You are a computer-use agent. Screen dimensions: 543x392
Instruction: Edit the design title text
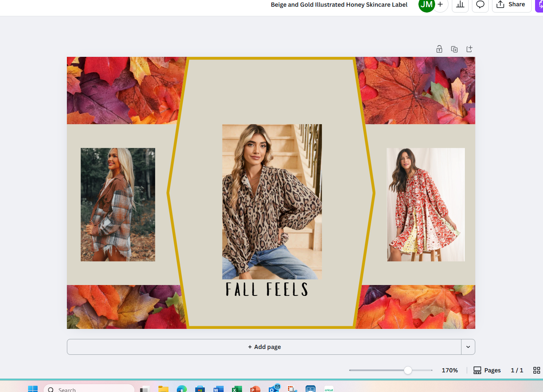pyautogui.click(x=339, y=5)
